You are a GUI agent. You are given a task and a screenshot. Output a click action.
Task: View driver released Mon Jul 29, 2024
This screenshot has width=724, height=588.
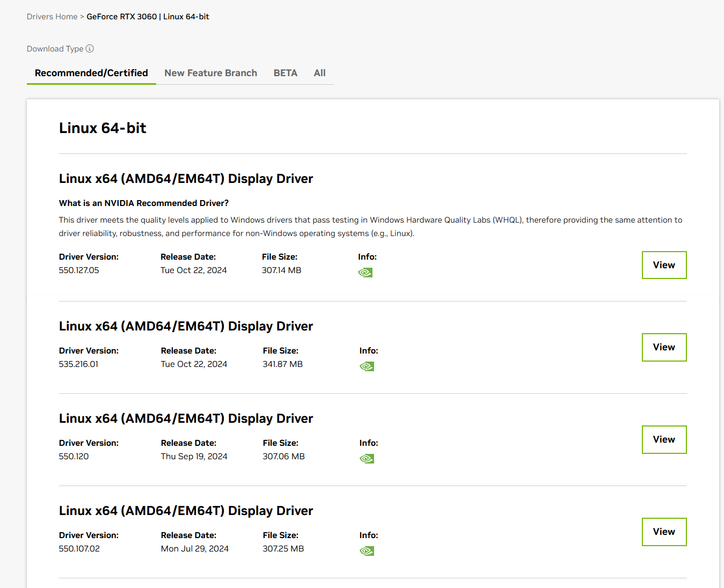click(x=664, y=532)
